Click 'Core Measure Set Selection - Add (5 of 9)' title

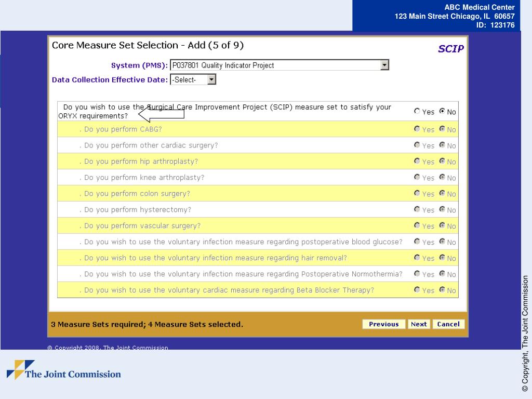[x=148, y=45]
